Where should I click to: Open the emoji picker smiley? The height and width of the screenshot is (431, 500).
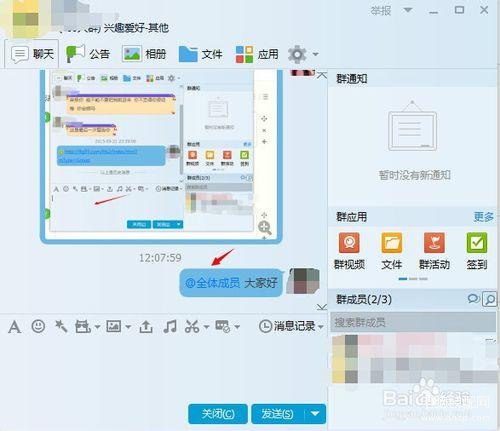pyautogui.click(x=38, y=326)
